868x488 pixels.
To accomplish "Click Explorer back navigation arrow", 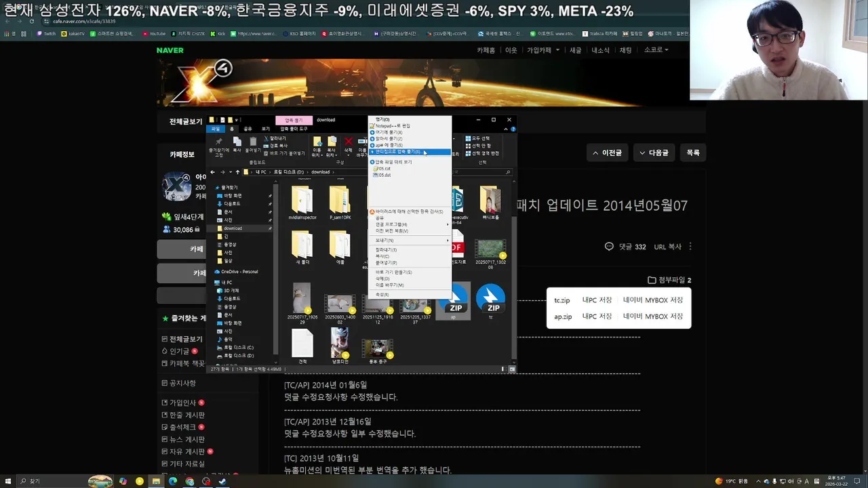I will [213, 172].
